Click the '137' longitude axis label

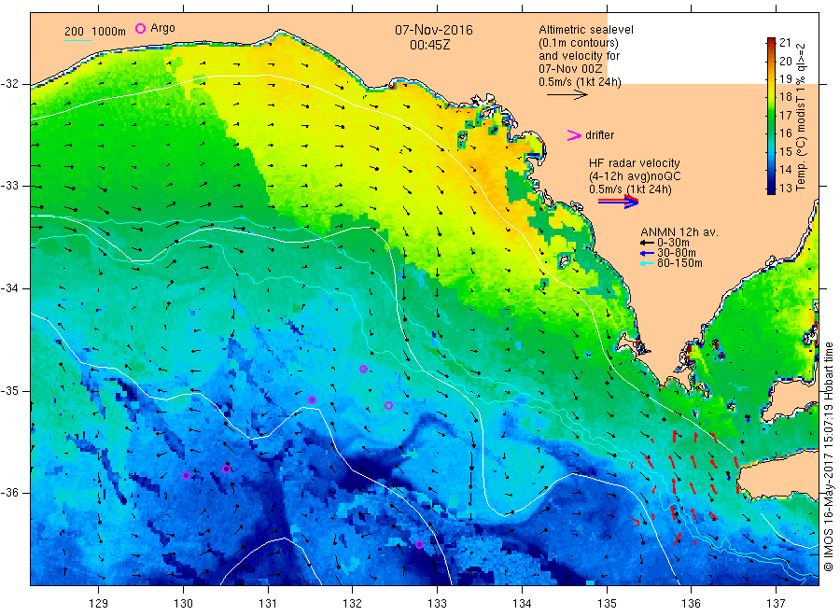pos(777,604)
